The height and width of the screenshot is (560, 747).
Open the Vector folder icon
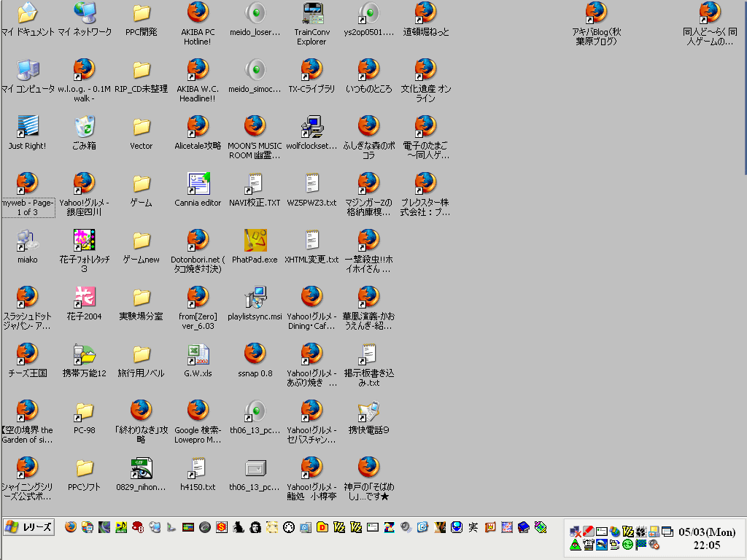(x=141, y=127)
